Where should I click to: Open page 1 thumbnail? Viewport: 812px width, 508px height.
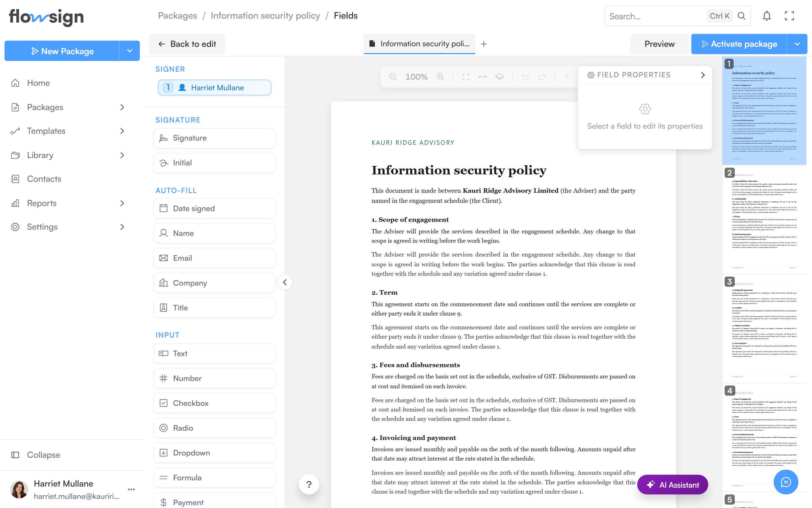764,111
